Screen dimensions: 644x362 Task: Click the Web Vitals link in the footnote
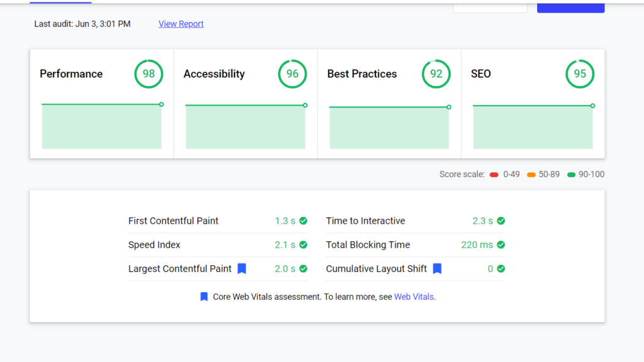point(414,296)
